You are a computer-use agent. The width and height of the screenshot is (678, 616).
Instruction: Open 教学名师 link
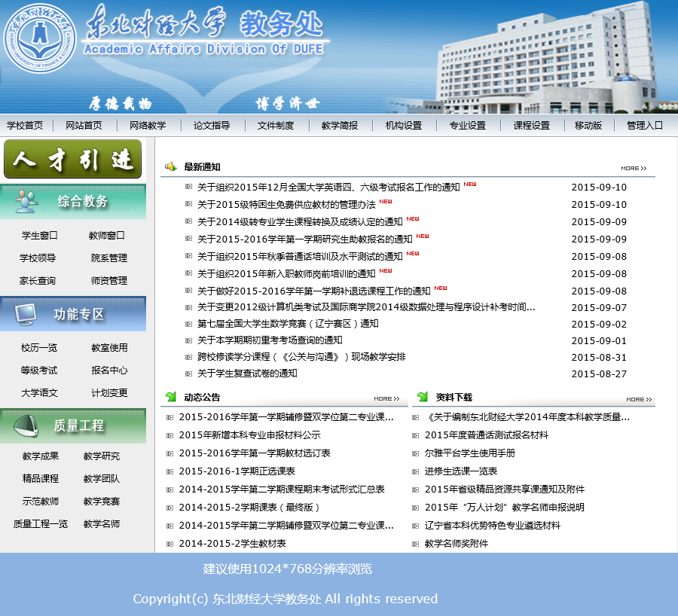[102, 524]
